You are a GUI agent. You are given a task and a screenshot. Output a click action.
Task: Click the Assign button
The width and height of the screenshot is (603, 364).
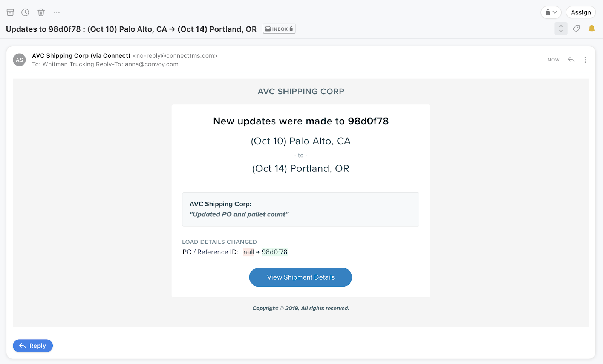pyautogui.click(x=581, y=12)
